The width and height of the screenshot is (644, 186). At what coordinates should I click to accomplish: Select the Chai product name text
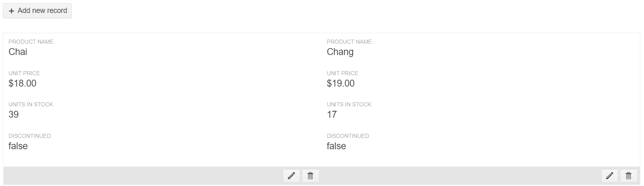point(18,52)
